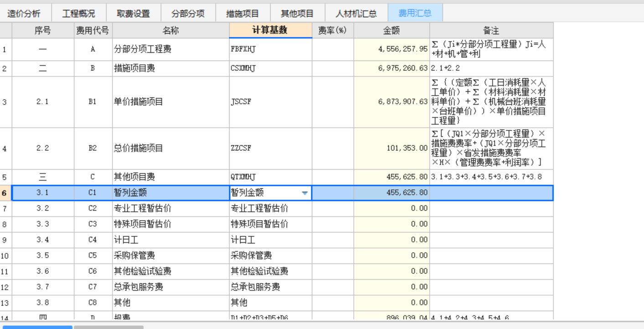Click the 金额 column header
Image resolution: width=644 pixels, height=329 pixels.
392,31
